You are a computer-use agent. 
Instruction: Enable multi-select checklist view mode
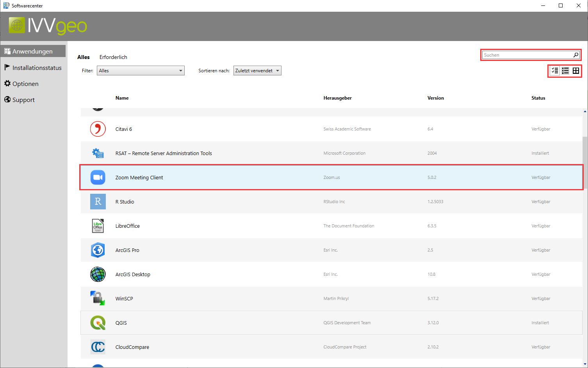(x=554, y=71)
